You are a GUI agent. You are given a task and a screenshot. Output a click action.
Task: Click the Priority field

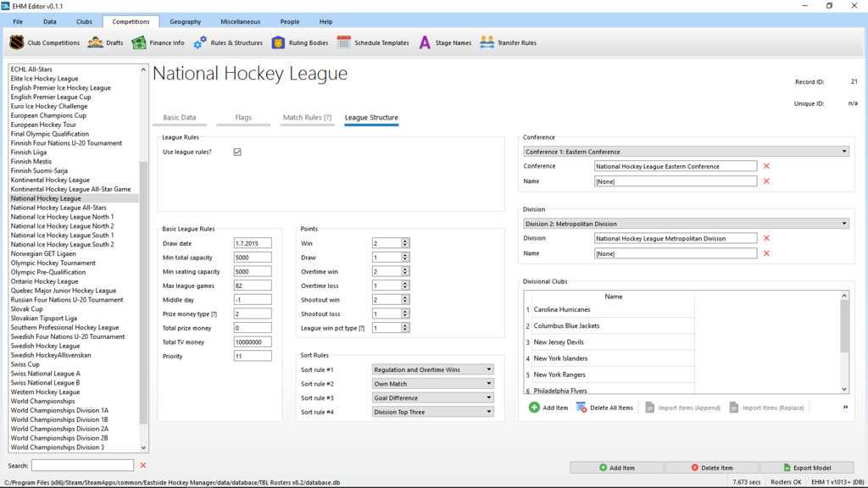[253, 357]
